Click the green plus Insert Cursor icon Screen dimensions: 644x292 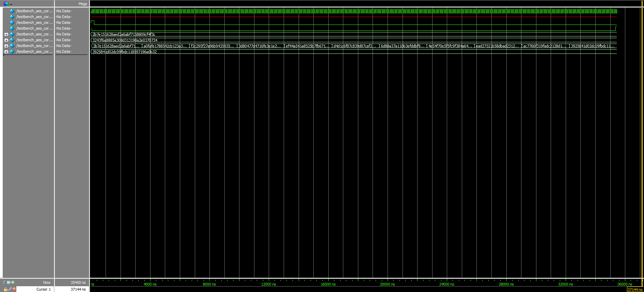(x=13, y=282)
